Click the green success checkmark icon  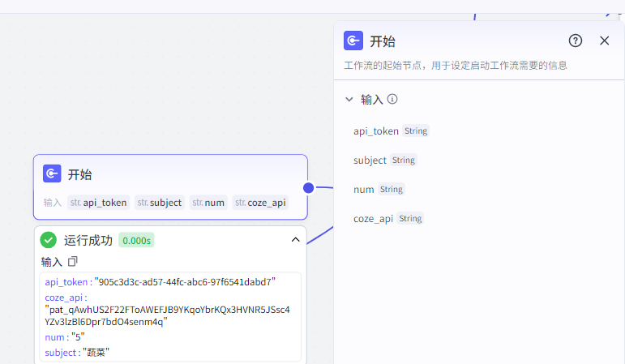pos(48,240)
